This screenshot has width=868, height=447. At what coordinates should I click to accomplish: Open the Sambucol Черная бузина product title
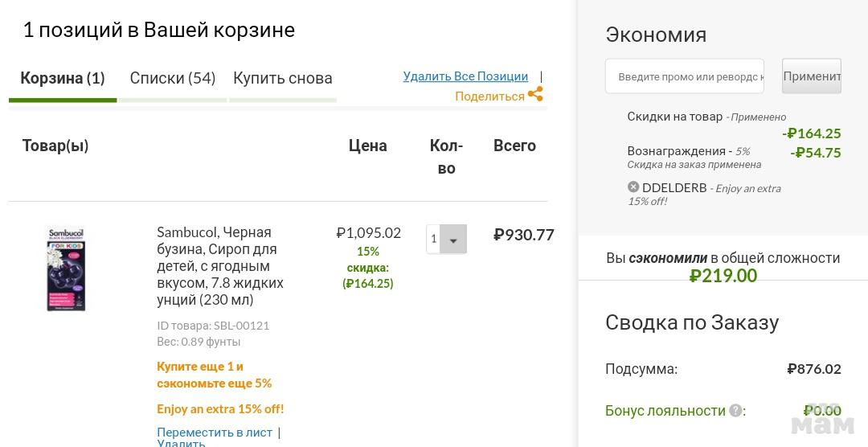pos(220,265)
